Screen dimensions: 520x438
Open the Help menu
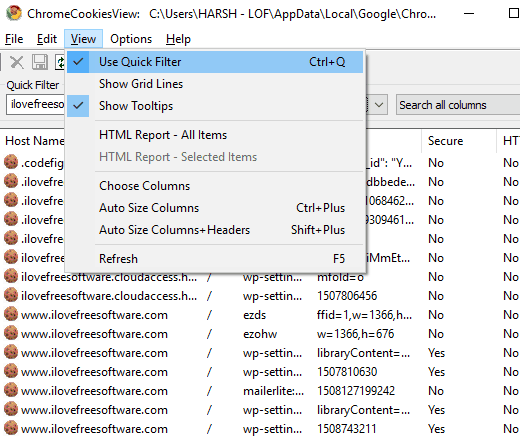coord(178,39)
